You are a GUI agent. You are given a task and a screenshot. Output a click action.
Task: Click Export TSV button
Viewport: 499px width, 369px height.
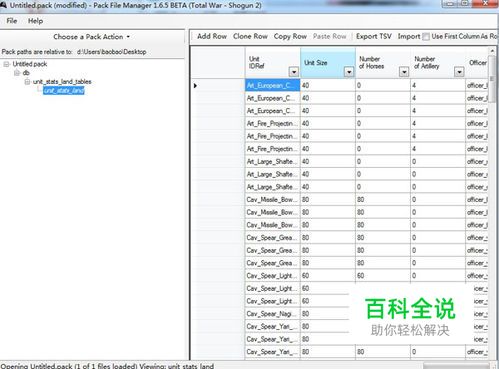tap(374, 36)
